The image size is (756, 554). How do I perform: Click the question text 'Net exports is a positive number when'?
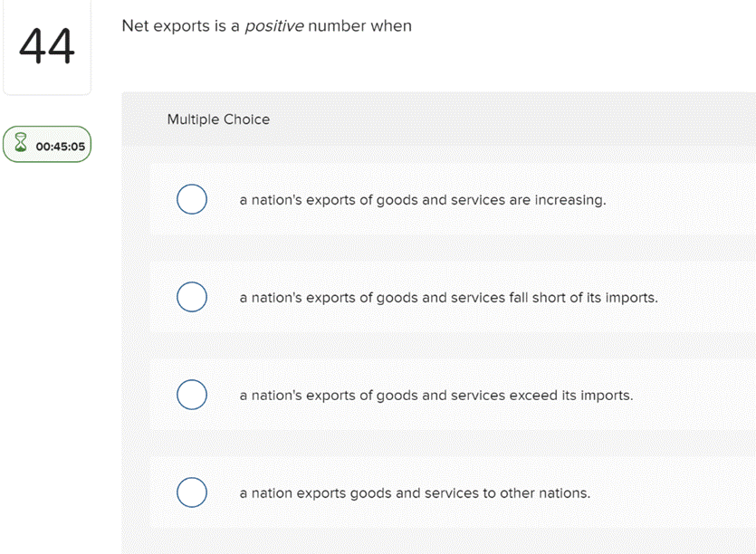267,25
